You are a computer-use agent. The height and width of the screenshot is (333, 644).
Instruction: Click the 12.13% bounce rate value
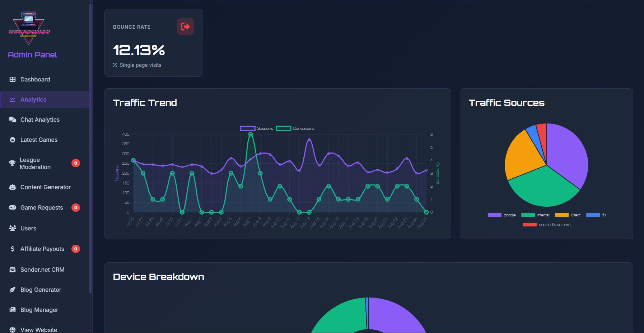[139, 50]
